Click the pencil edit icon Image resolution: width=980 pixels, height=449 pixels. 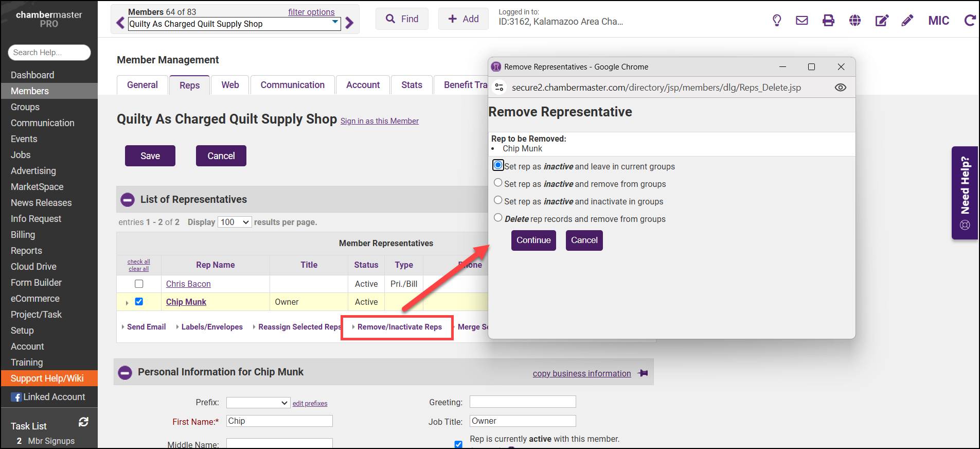tap(907, 20)
